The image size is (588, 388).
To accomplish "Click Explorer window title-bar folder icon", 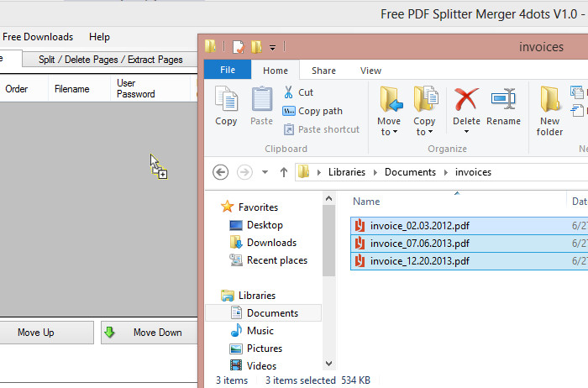I will 210,46.
